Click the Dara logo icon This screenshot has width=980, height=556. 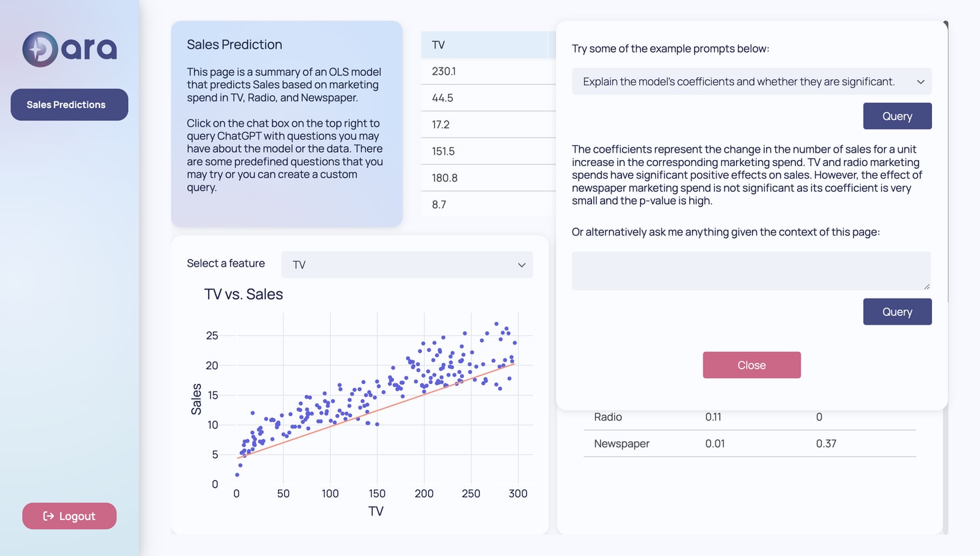pos(40,49)
